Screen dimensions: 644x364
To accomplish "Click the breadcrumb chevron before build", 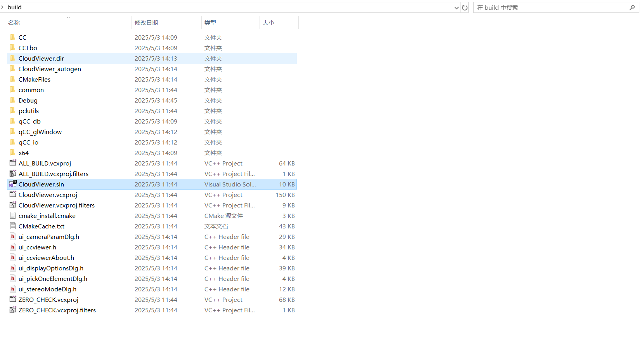I will pos(3,7).
